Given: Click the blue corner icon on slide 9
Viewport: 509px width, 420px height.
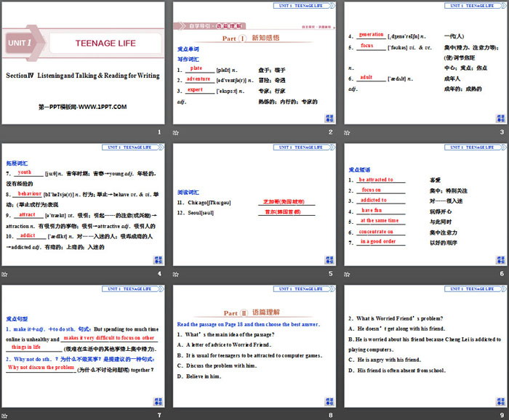Looking at the screenshot, I should click(500, 401).
